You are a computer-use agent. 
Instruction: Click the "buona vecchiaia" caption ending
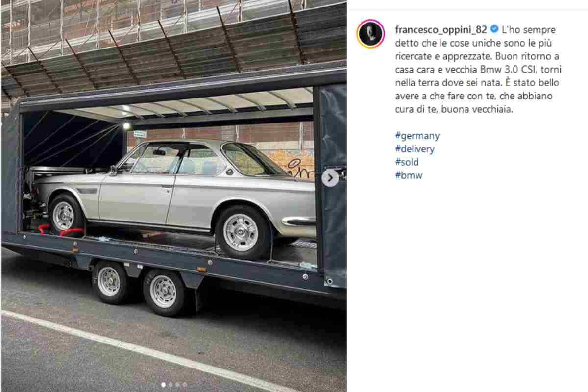[477, 109]
